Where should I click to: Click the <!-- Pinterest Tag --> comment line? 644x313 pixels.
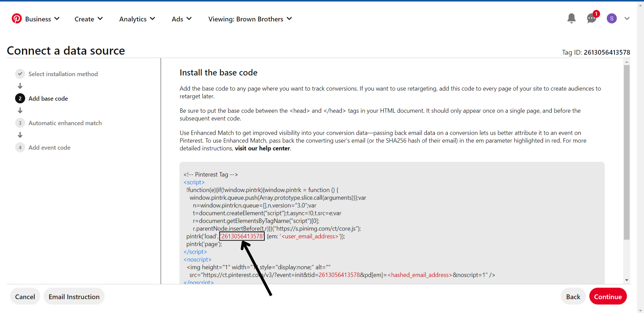[x=211, y=174]
